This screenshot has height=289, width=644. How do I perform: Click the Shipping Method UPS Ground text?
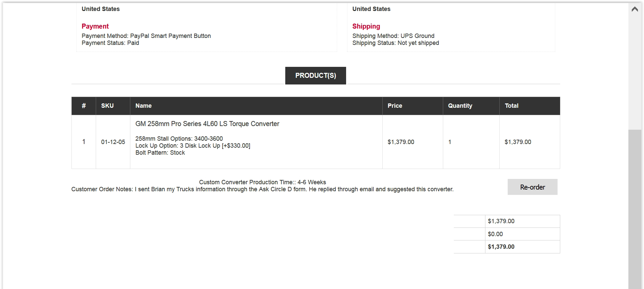pos(393,36)
